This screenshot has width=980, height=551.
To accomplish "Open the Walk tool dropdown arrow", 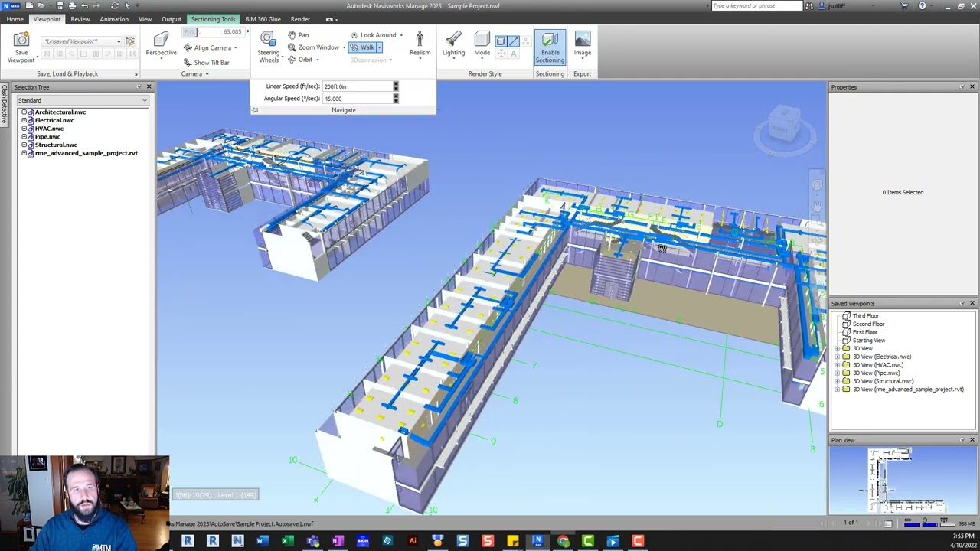I will point(379,47).
